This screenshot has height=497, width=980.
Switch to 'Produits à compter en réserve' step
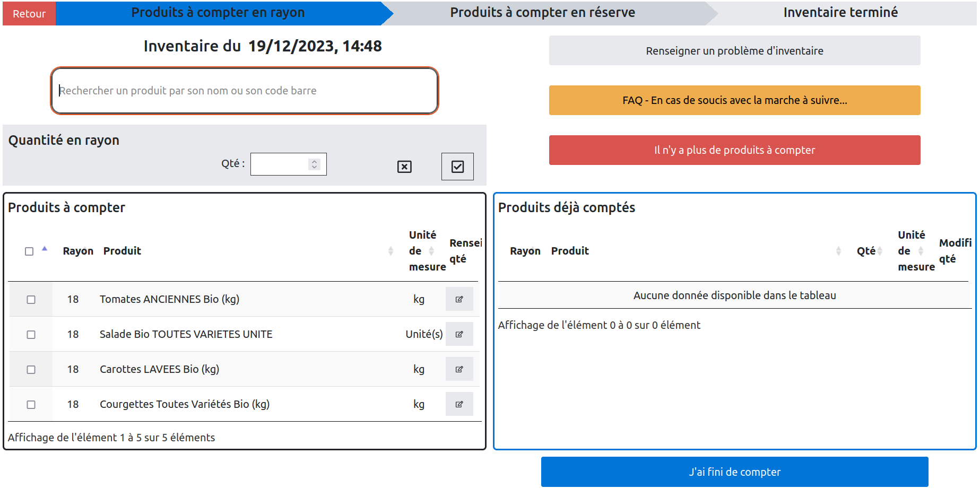(542, 13)
